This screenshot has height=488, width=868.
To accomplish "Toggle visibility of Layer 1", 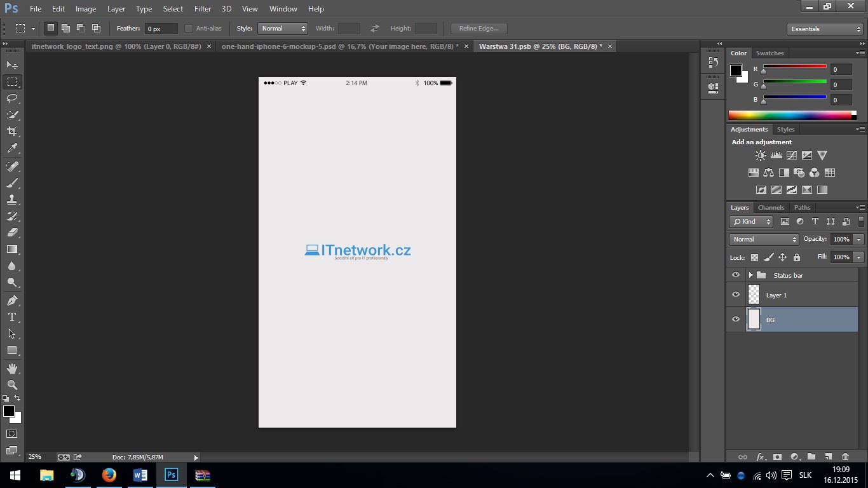I will 736,295.
